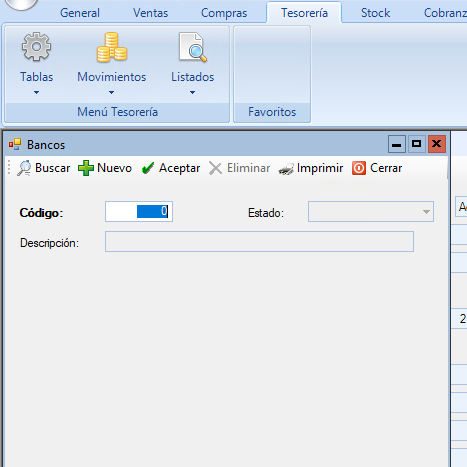This screenshot has height=467, width=467.
Task: Click the Favoritos group panel label
Action: [272, 112]
